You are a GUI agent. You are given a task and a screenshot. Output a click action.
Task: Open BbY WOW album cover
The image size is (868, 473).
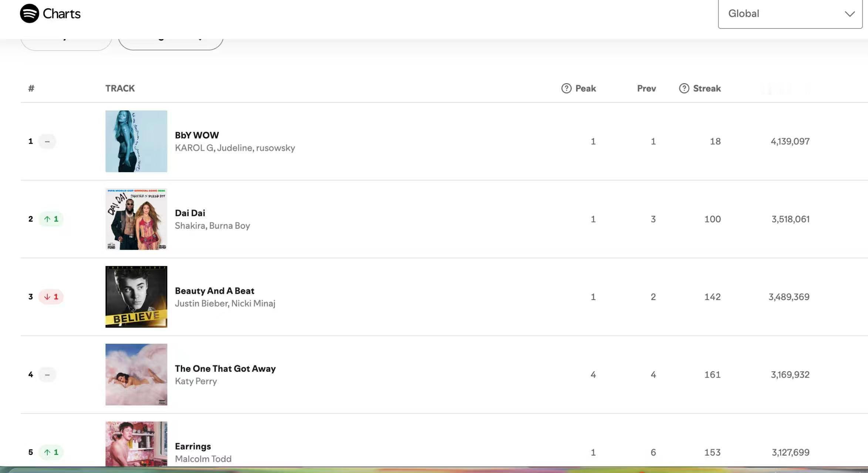[x=136, y=141]
